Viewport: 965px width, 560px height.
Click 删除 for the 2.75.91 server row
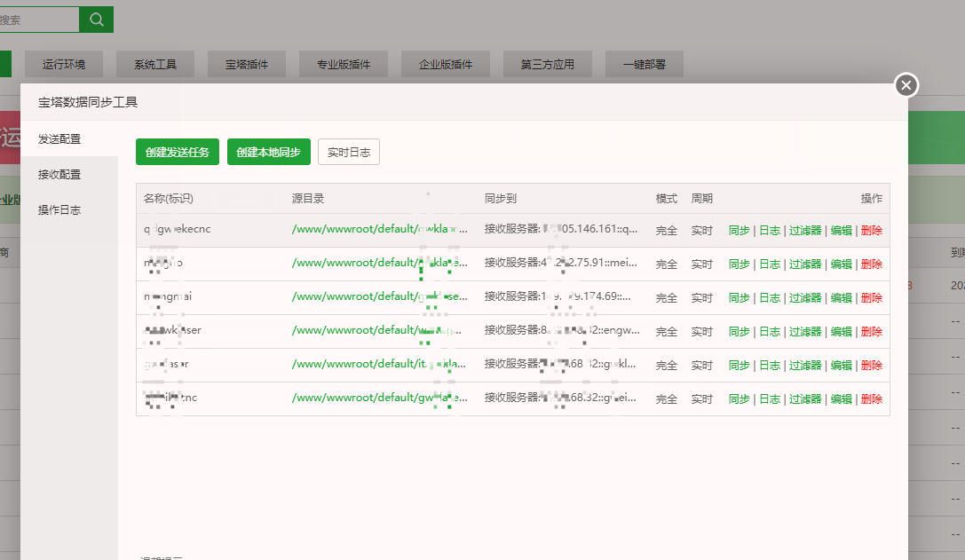(x=872, y=264)
